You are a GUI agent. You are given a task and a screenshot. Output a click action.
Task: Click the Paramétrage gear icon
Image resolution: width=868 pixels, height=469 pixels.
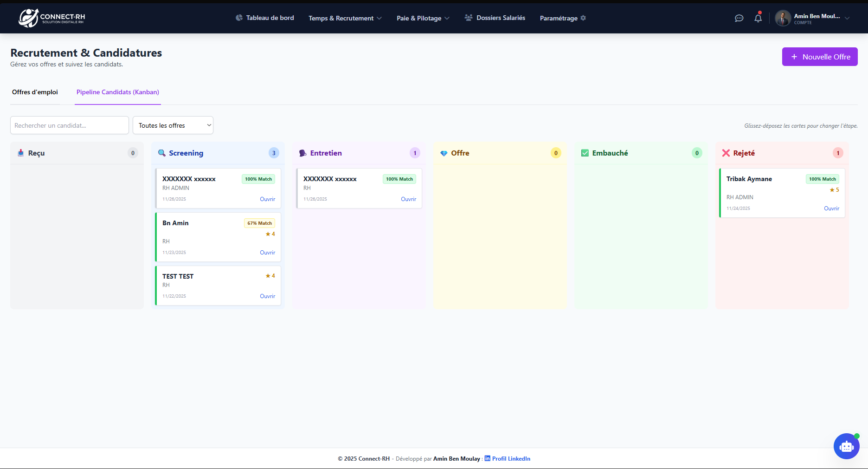click(x=583, y=18)
